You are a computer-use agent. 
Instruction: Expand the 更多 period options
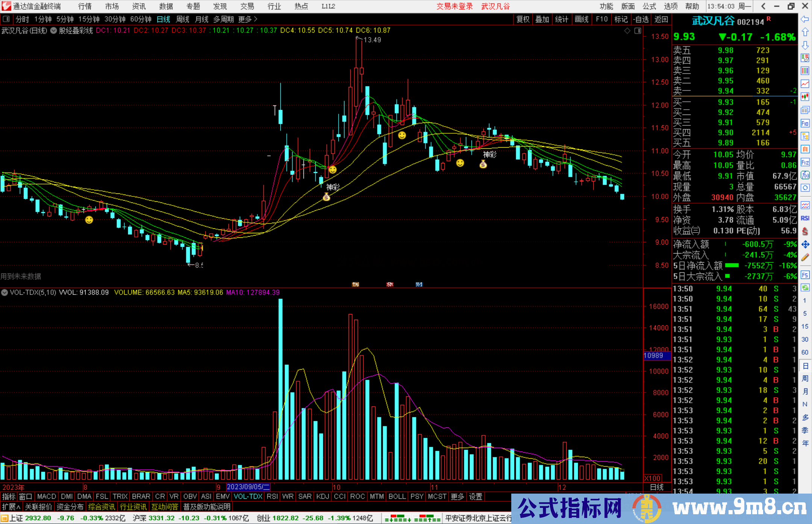tap(248, 19)
